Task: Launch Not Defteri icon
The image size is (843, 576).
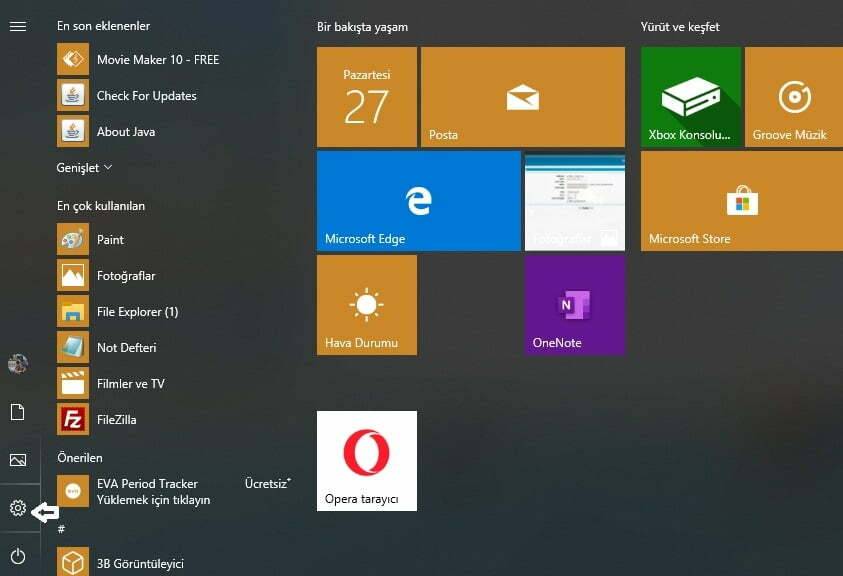Action: (73, 347)
